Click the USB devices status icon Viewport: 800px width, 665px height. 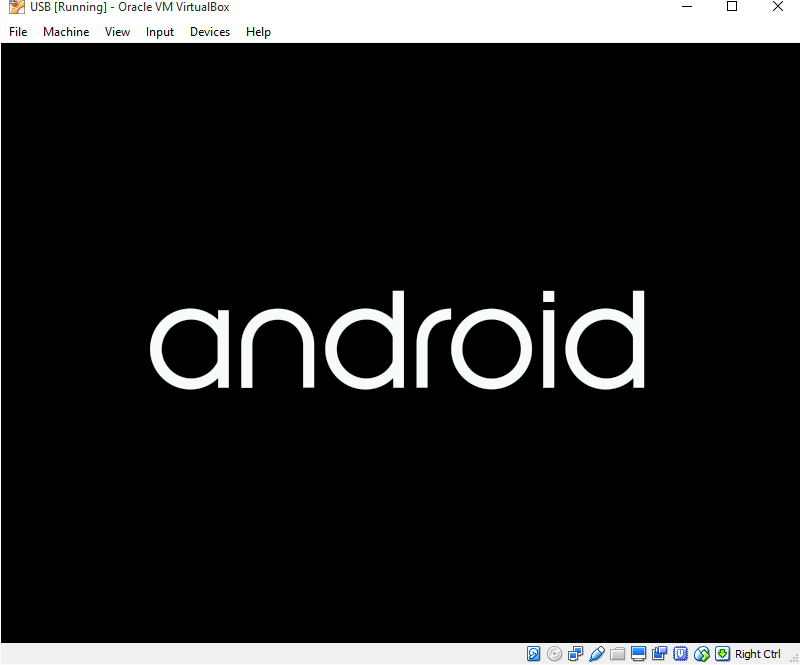click(596, 654)
